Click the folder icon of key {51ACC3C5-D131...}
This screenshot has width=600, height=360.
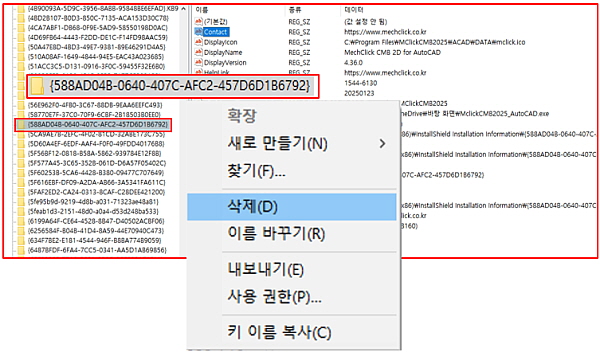21,67
